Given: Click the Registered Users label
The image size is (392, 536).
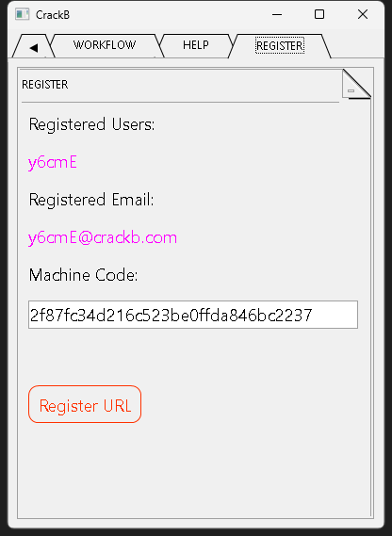Looking at the screenshot, I should click(91, 124).
